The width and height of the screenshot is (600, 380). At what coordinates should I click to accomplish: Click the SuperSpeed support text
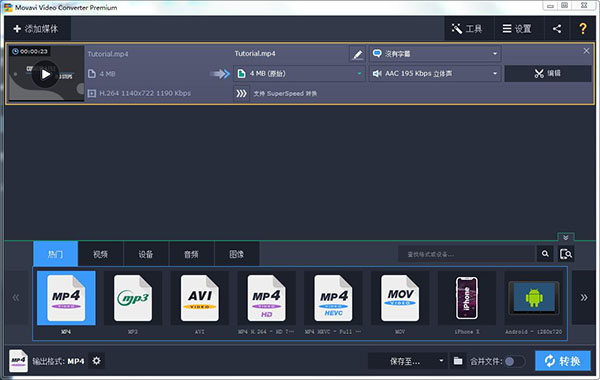(x=285, y=94)
